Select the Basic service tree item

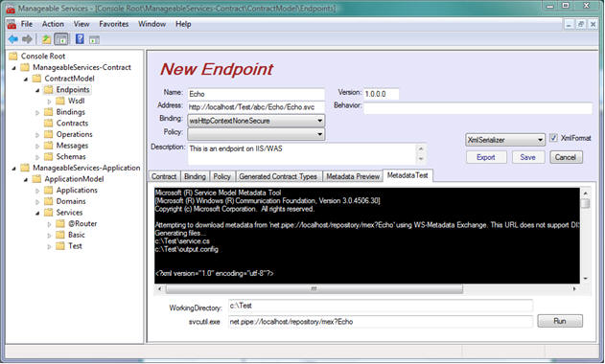pyautogui.click(x=77, y=236)
